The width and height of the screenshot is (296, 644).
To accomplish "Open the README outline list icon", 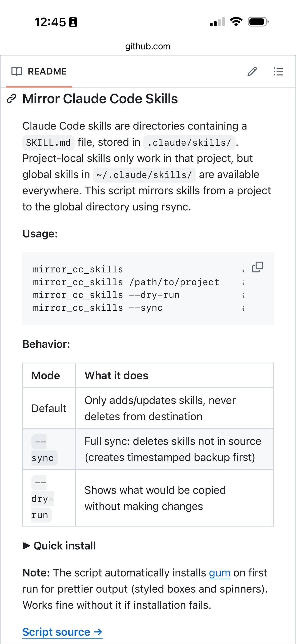I will pyautogui.click(x=278, y=71).
